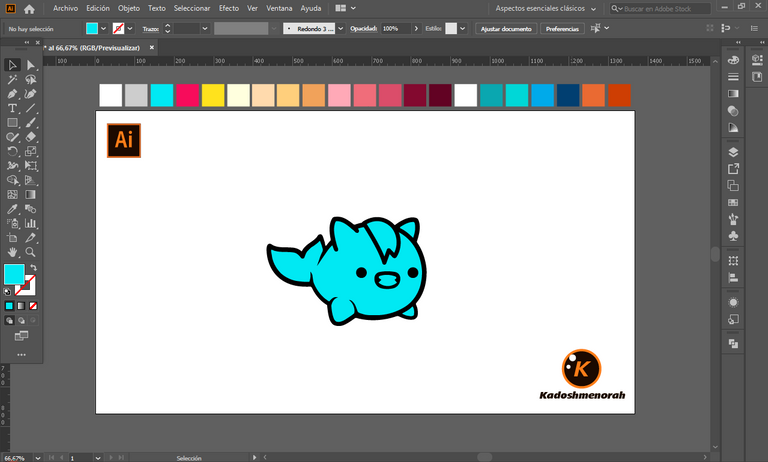Open the Layers panel icon
This screenshot has width=768, height=462.
tap(733, 152)
